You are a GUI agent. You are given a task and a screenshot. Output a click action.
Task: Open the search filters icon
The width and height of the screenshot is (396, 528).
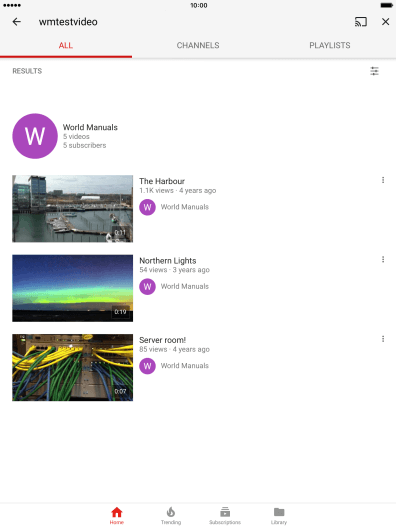[374, 71]
